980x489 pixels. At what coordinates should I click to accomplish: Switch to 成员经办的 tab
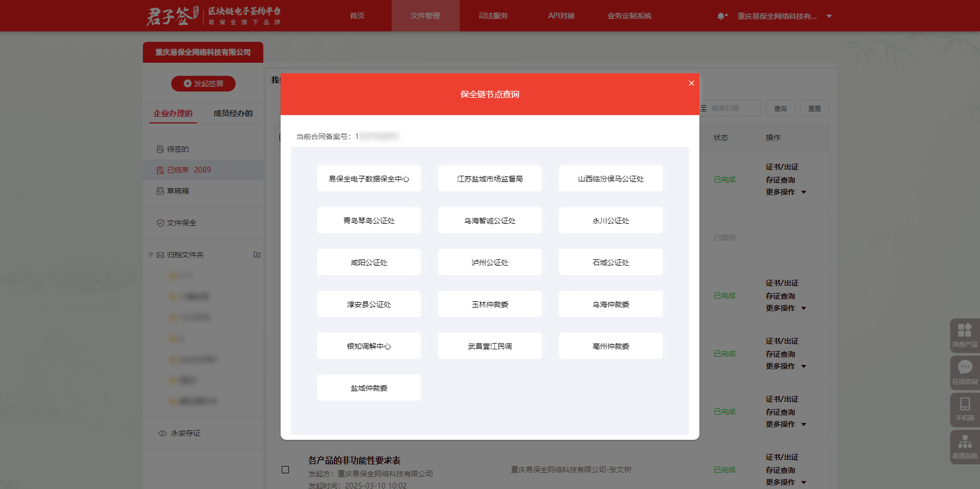coord(233,113)
